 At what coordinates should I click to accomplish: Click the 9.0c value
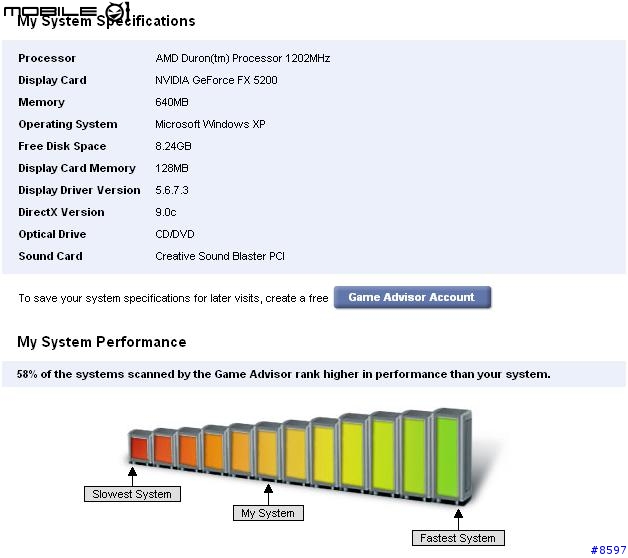166,212
